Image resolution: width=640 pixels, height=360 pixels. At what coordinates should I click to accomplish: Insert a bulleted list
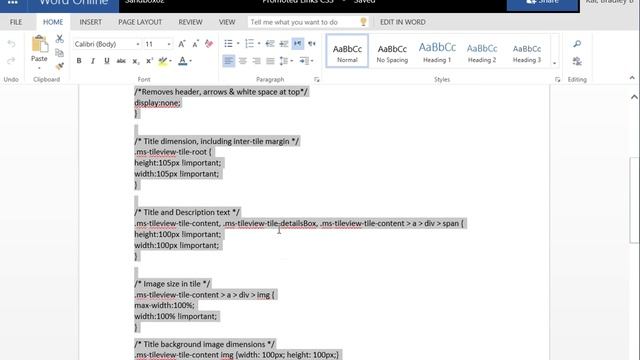click(228, 44)
